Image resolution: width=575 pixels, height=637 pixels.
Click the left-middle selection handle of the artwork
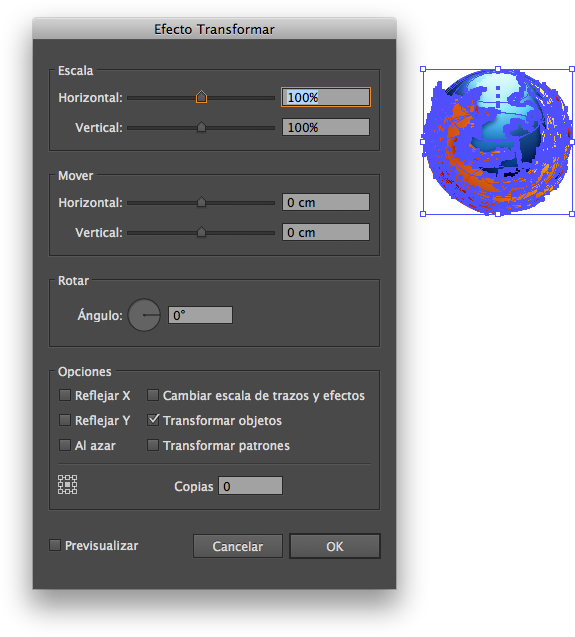(x=423, y=142)
